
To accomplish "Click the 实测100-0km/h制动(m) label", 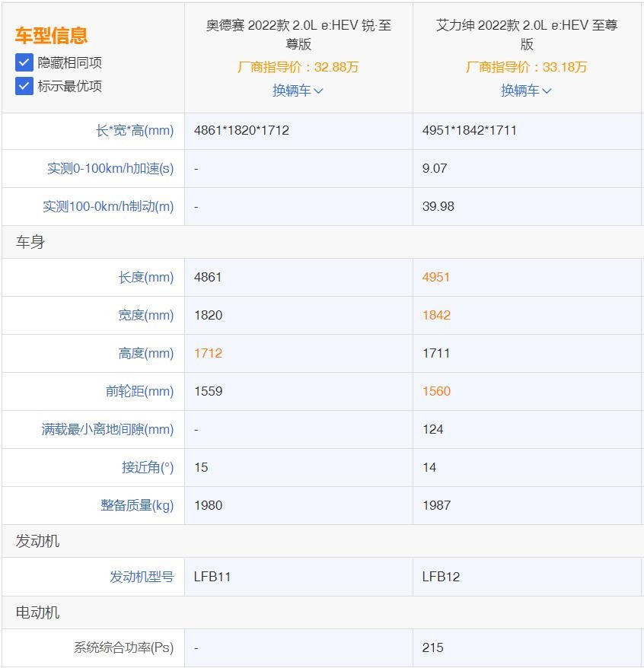I will (x=108, y=206).
